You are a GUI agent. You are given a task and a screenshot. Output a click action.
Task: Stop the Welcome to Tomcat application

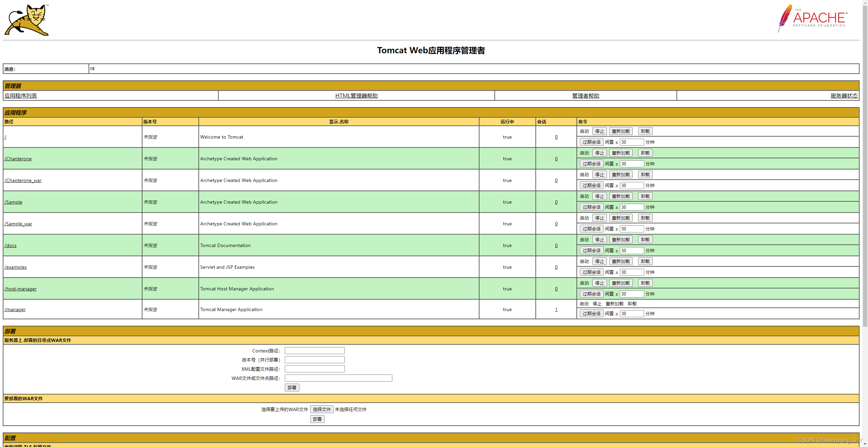click(x=599, y=131)
